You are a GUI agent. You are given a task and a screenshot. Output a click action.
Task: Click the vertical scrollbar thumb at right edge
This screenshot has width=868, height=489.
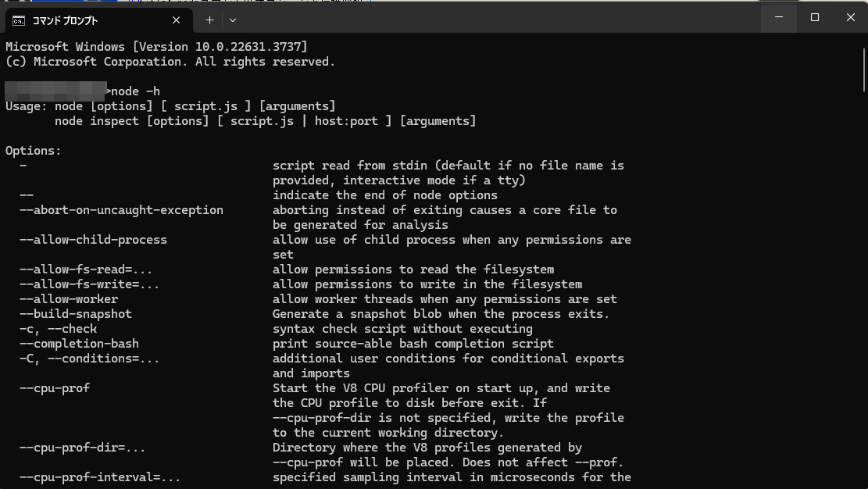(x=863, y=70)
